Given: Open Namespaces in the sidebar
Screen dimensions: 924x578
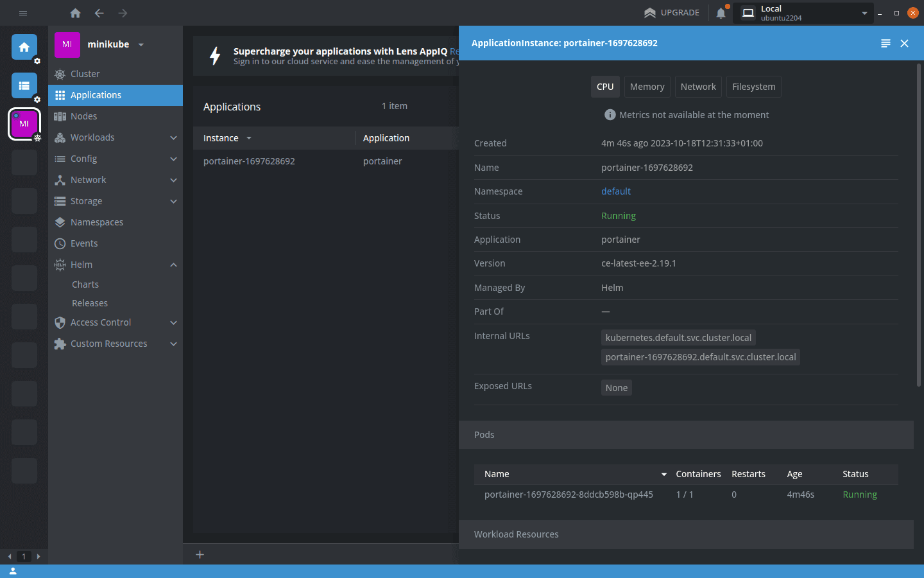Looking at the screenshot, I should pyautogui.click(x=116, y=222).
